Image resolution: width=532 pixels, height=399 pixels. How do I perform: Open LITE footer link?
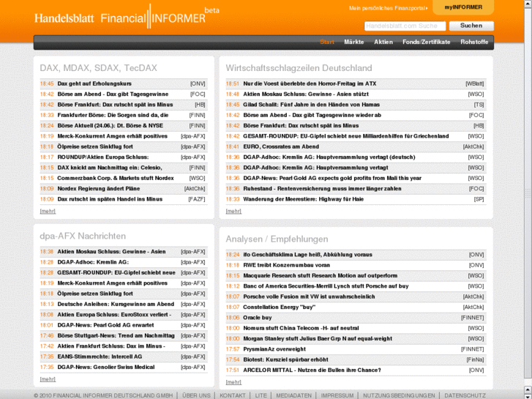click(x=261, y=395)
